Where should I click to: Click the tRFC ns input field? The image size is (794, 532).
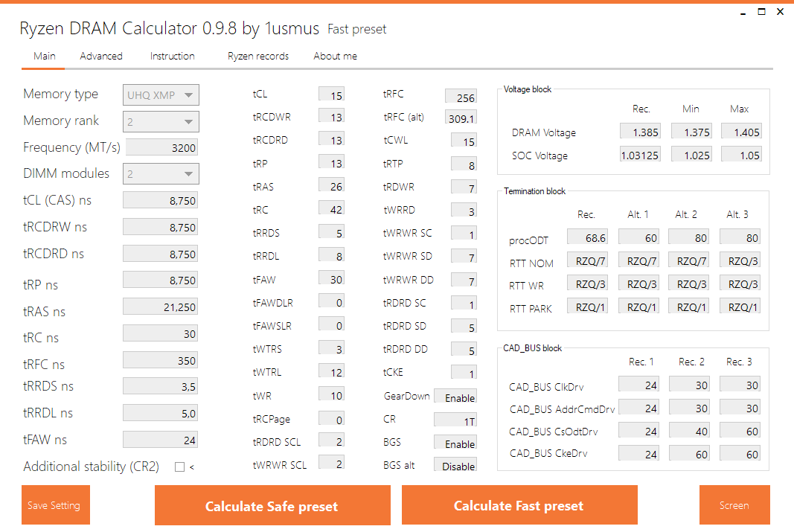(x=161, y=361)
